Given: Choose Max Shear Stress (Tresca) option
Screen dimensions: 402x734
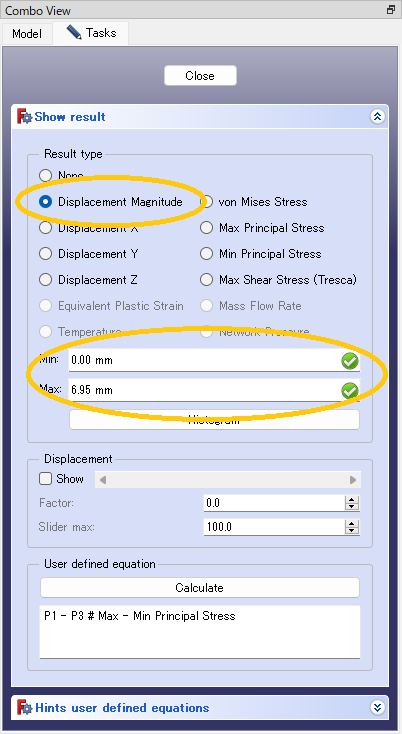Looking at the screenshot, I should click(278, 280).
